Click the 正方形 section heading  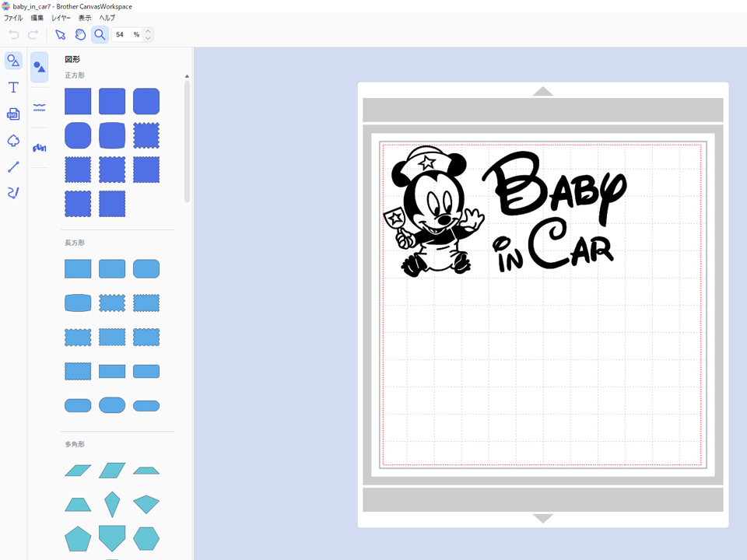(75, 75)
